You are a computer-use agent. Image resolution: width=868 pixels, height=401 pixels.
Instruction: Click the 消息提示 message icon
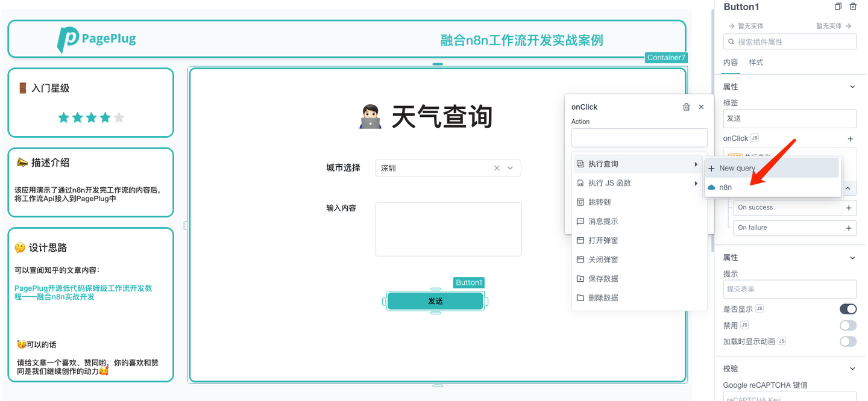point(580,222)
